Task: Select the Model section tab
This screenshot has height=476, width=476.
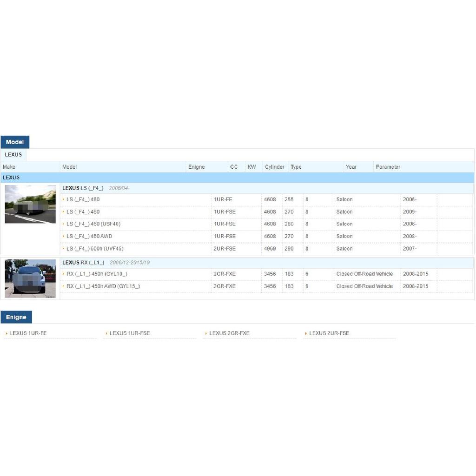Action: (15, 142)
